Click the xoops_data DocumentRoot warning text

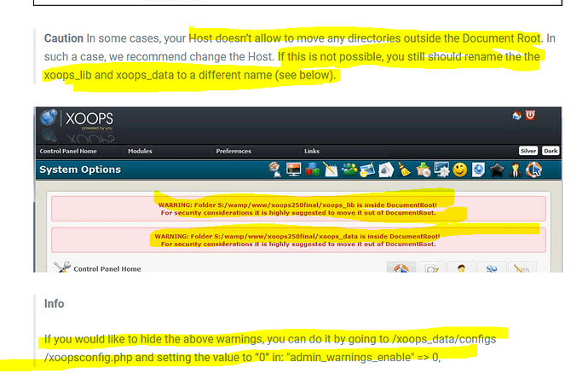297,240
